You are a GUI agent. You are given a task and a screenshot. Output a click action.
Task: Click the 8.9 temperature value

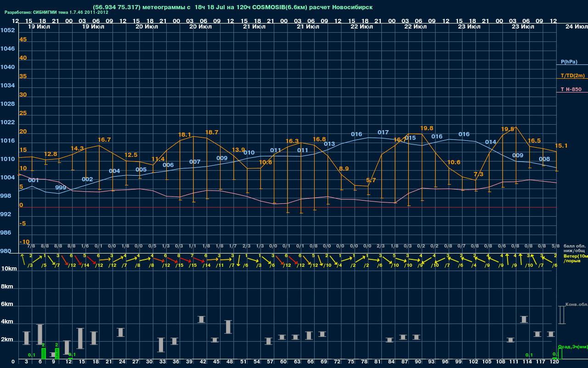point(344,169)
